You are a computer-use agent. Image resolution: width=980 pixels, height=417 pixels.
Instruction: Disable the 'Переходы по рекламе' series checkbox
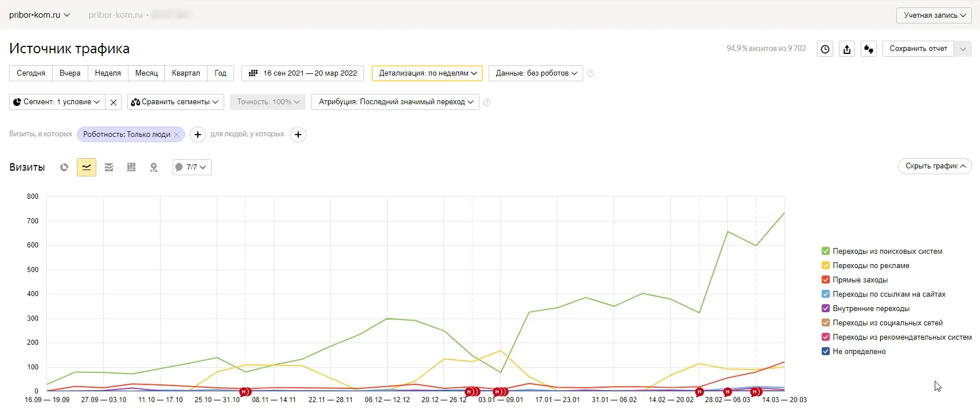(826, 265)
